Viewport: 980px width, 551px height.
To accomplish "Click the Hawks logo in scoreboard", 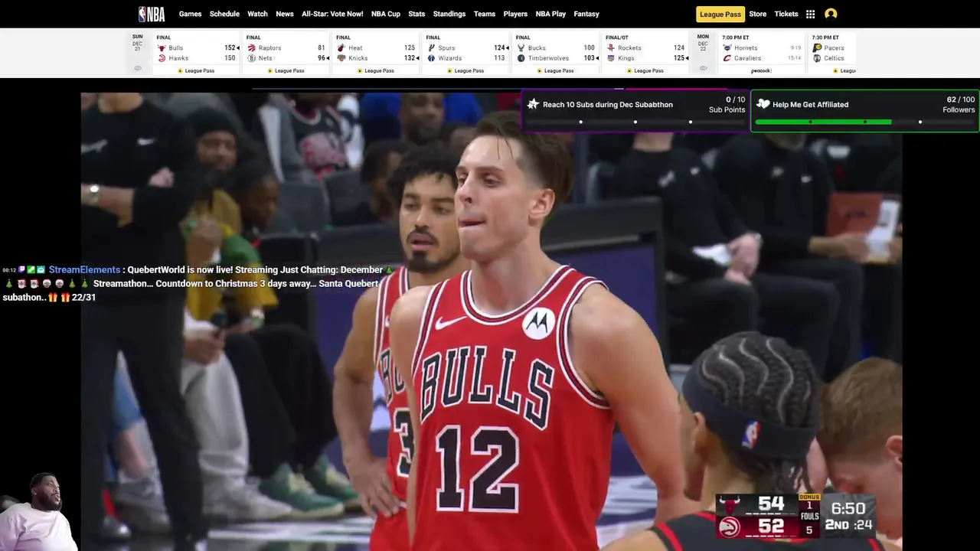I will pos(162,58).
